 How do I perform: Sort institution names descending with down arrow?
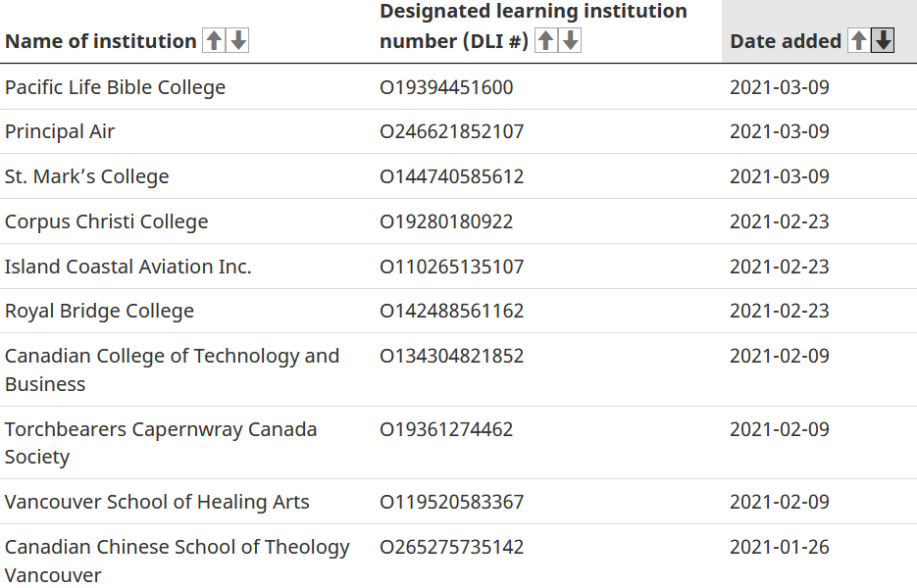238,40
